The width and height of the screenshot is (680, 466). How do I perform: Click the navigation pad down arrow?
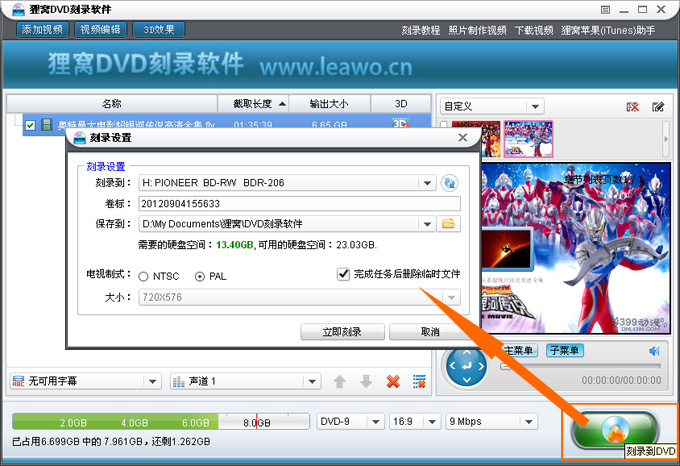[x=467, y=380]
